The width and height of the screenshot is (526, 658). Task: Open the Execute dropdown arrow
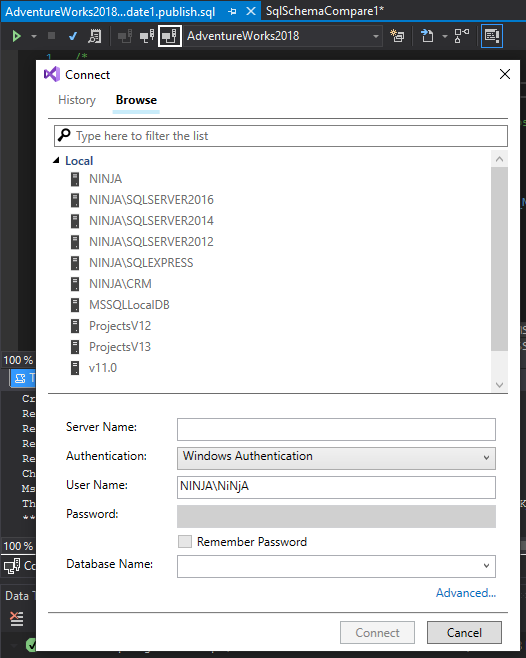[x=34, y=37]
